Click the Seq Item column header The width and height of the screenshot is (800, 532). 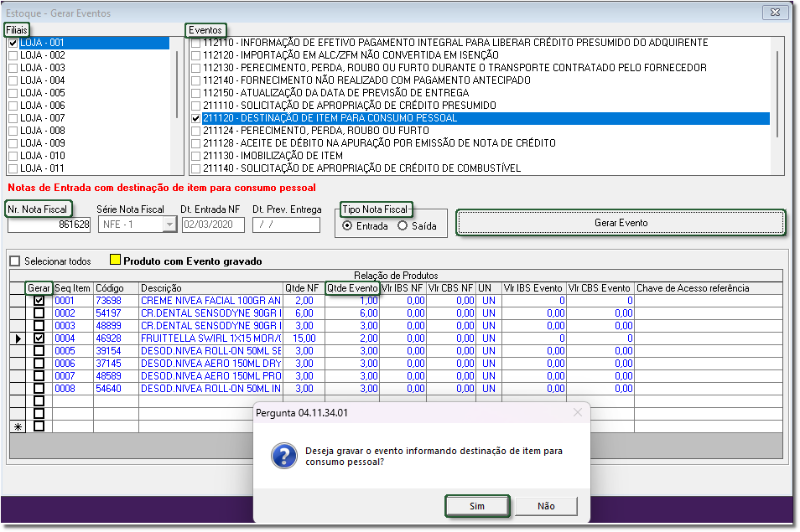[x=72, y=288]
